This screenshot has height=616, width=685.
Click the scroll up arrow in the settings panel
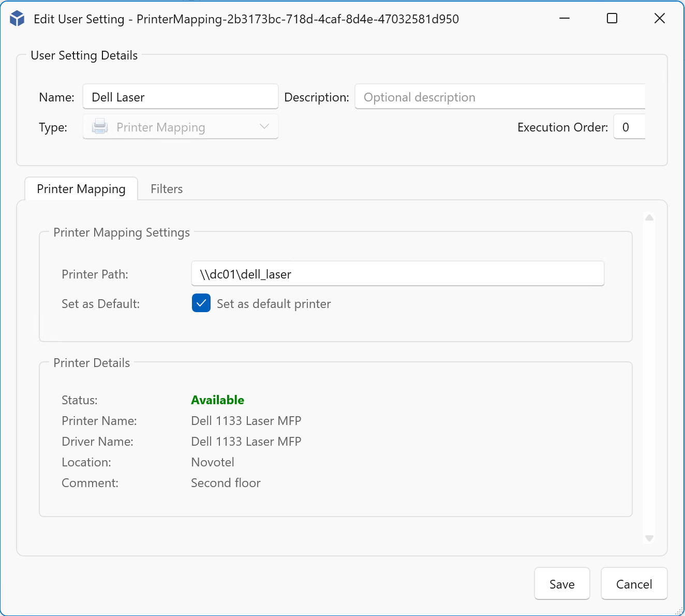coord(649,218)
